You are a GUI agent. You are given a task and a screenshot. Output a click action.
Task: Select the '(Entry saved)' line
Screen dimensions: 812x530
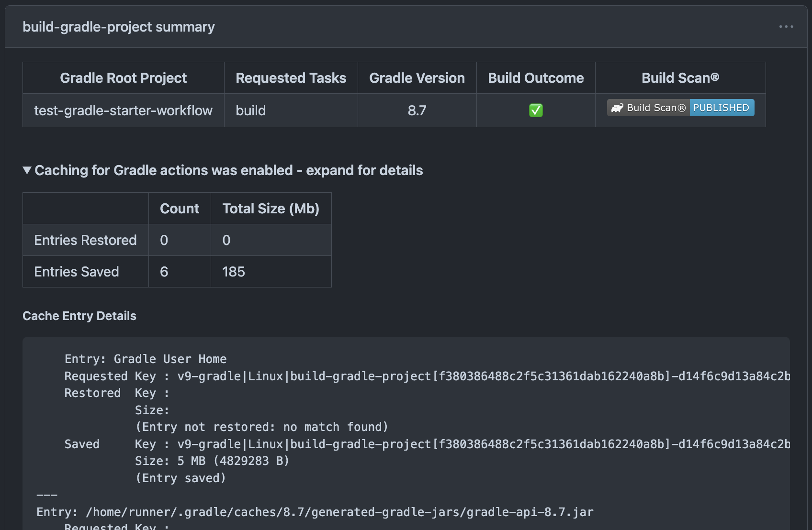click(180, 478)
